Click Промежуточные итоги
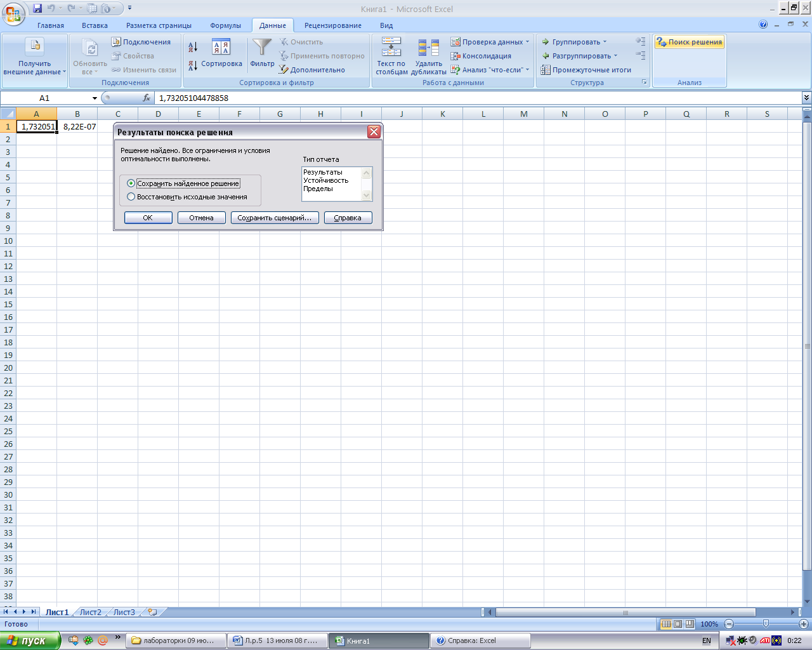 586,70
